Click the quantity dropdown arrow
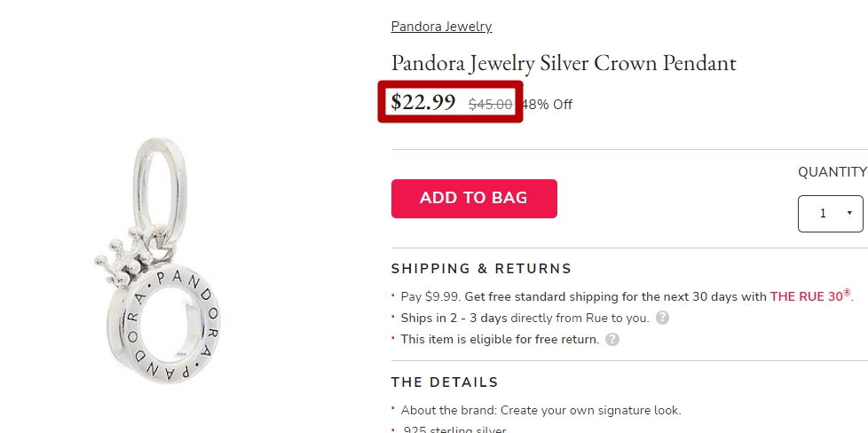Viewport: 868px width, 433px height. pos(849,213)
